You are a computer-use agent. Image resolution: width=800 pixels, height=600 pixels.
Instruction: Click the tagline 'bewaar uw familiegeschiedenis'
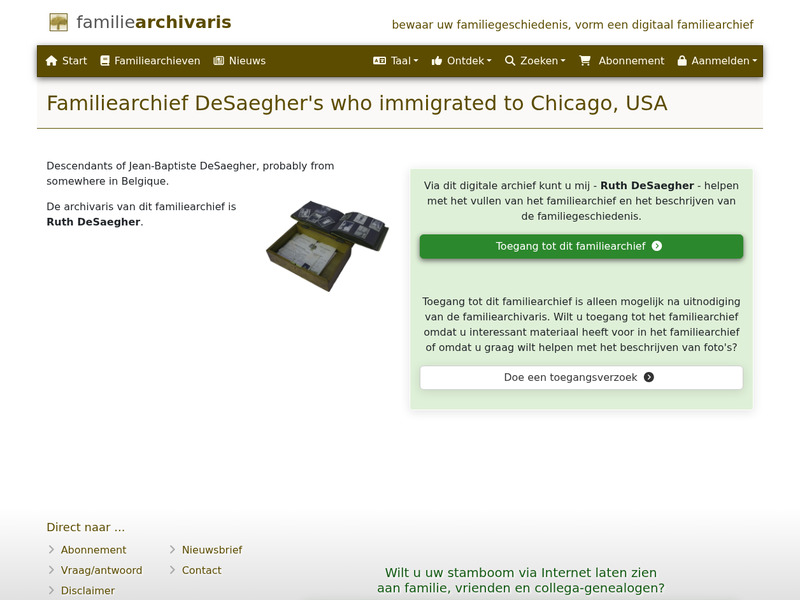(x=572, y=24)
